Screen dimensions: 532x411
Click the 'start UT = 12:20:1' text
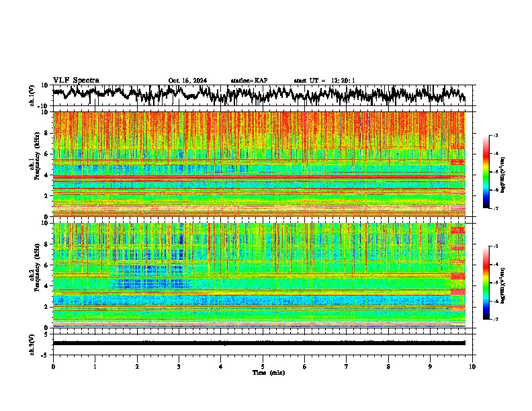(x=324, y=81)
